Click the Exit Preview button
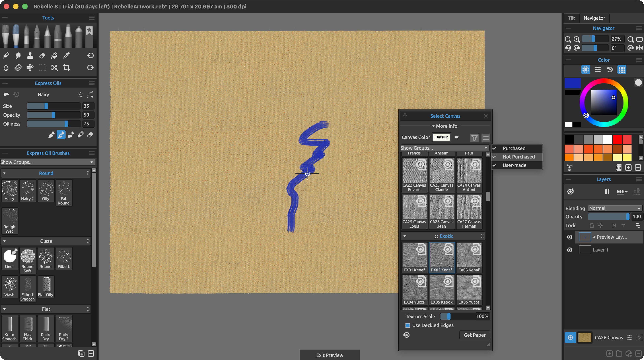Viewport: 644px width, 360px height. [x=329, y=355]
